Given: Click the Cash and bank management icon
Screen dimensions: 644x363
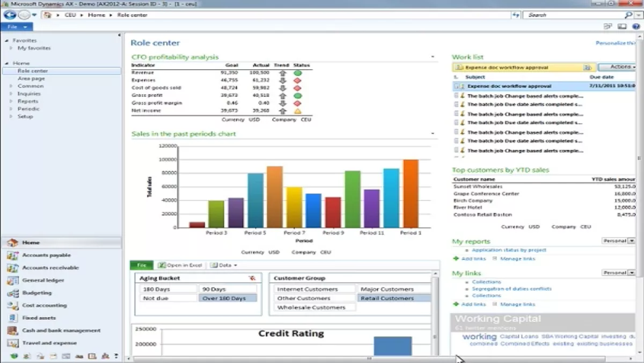Looking at the screenshot, I should point(13,330).
